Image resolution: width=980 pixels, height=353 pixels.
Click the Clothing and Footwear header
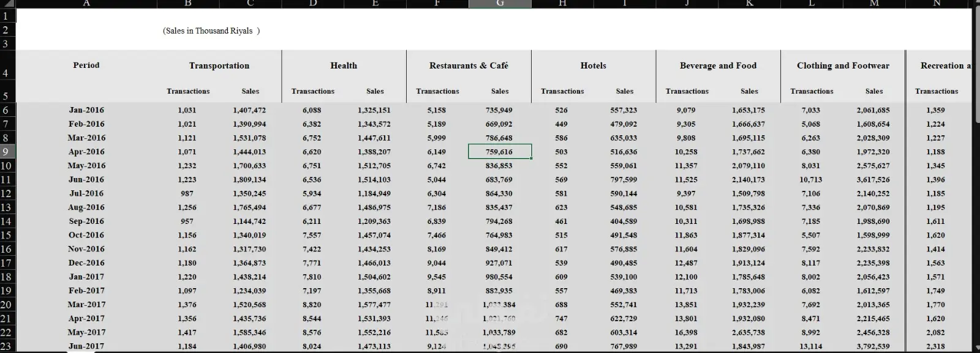pos(843,65)
